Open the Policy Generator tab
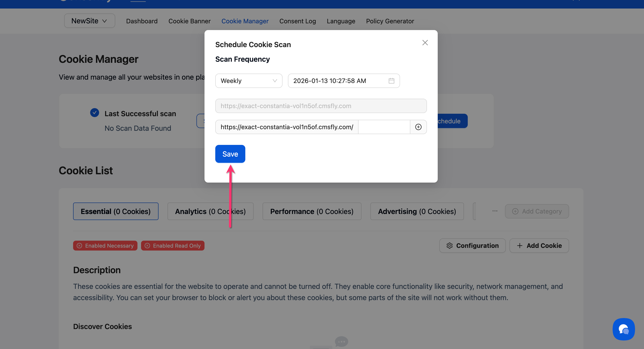The width and height of the screenshot is (644, 349). (390, 21)
